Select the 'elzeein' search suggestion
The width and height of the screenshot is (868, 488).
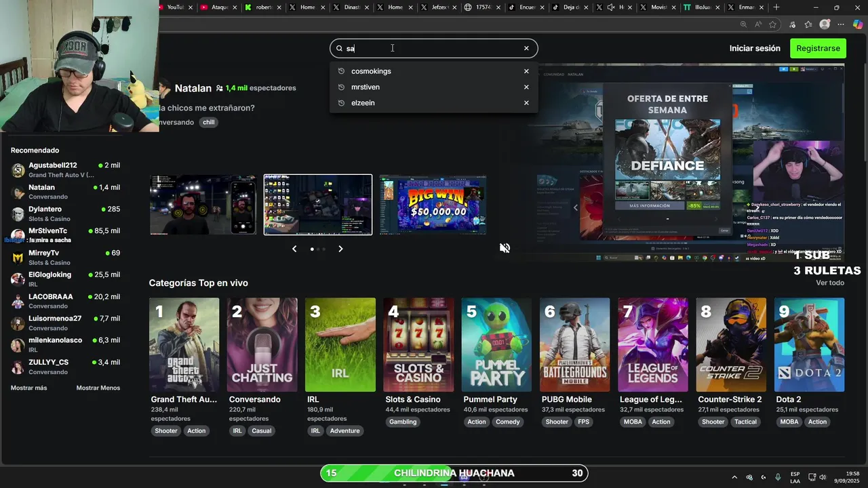coord(363,103)
